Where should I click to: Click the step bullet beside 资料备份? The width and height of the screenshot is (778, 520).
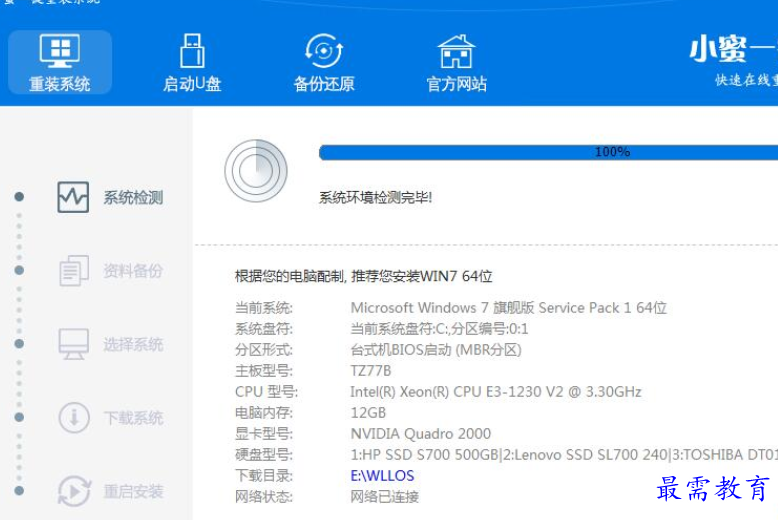(x=19, y=270)
